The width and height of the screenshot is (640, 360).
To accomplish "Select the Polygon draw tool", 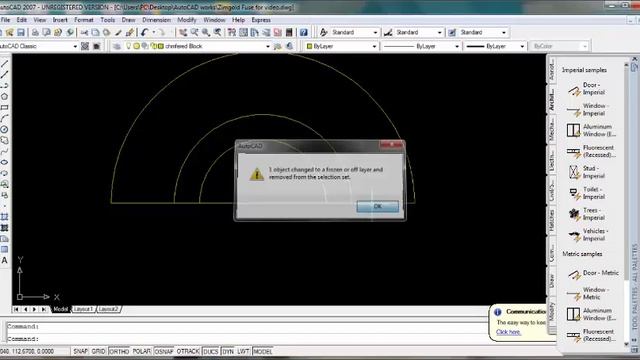I will point(4,96).
